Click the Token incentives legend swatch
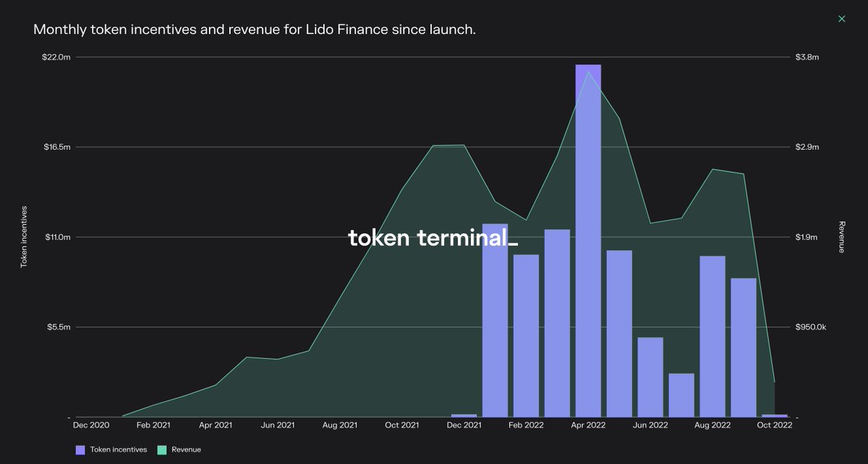This screenshot has width=868, height=464. tap(79, 449)
